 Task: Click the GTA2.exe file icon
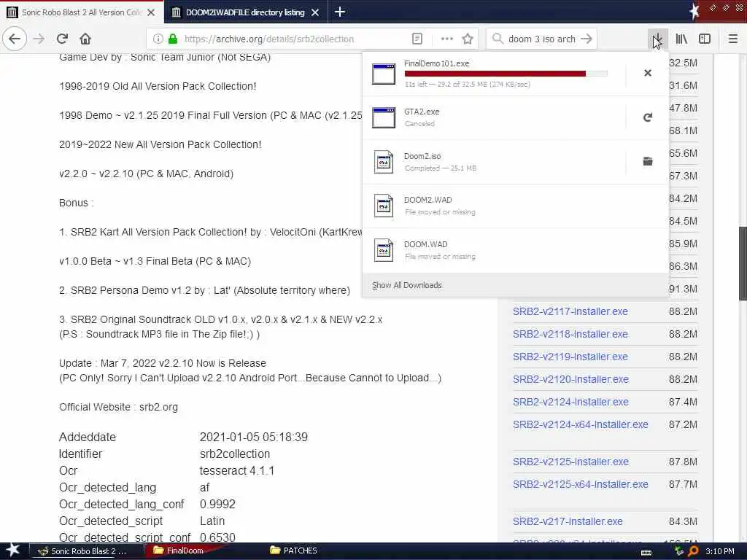[384, 117]
